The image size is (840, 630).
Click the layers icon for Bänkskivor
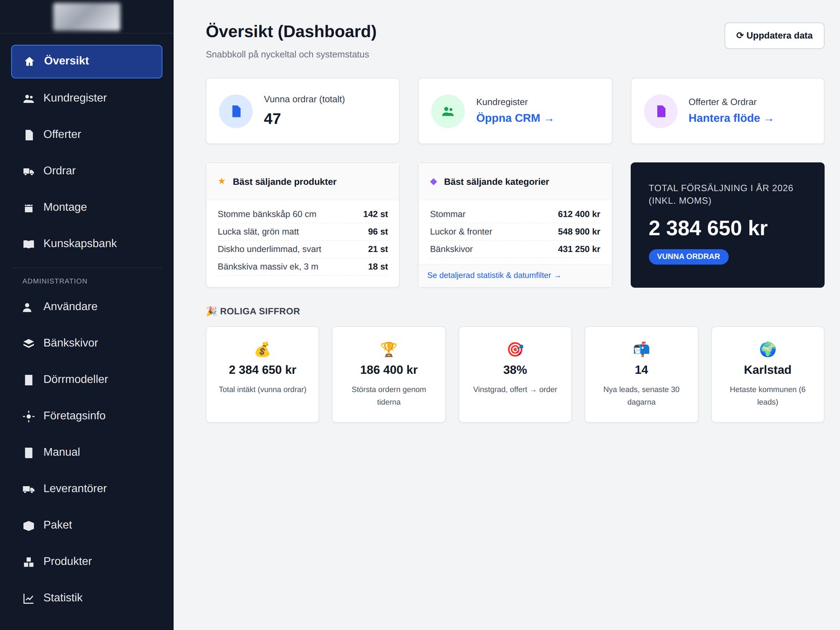coord(29,343)
